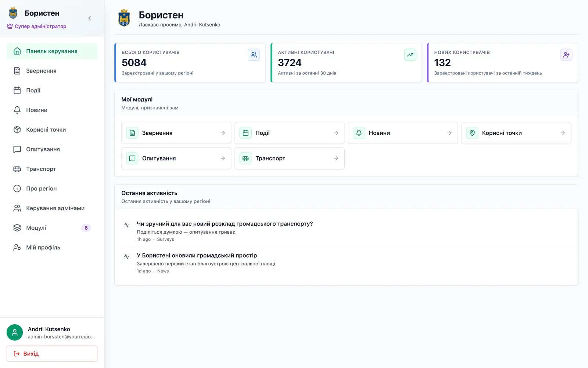Click the bus icon on Транспорт module card

(245, 158)
